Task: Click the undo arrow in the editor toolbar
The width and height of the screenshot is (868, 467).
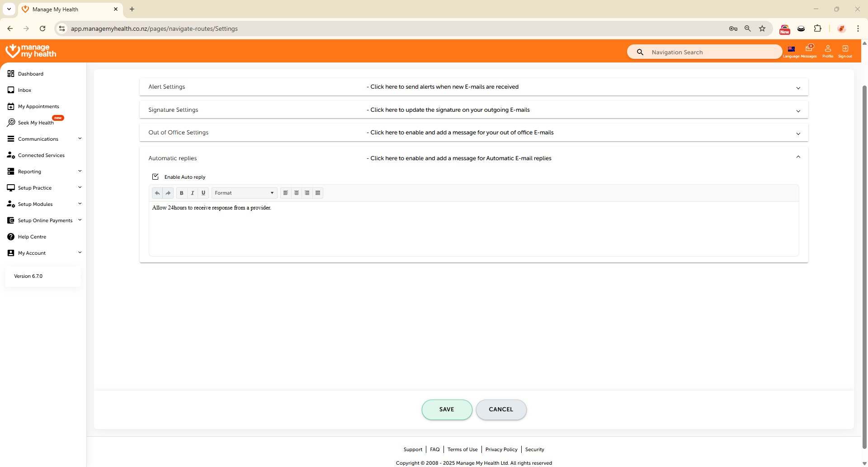Action: pyautogui.click(x=157, y=193)
